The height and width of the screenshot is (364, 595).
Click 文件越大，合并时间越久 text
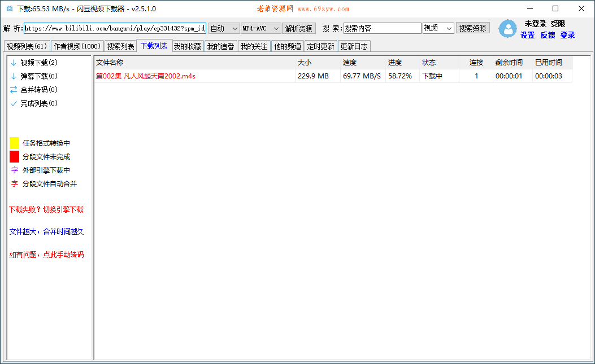46,232
